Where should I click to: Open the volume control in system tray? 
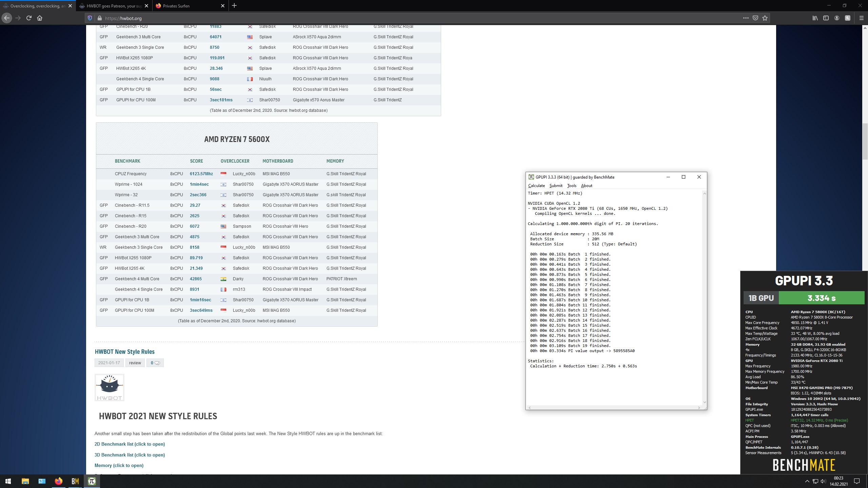[x=823, y=481]
